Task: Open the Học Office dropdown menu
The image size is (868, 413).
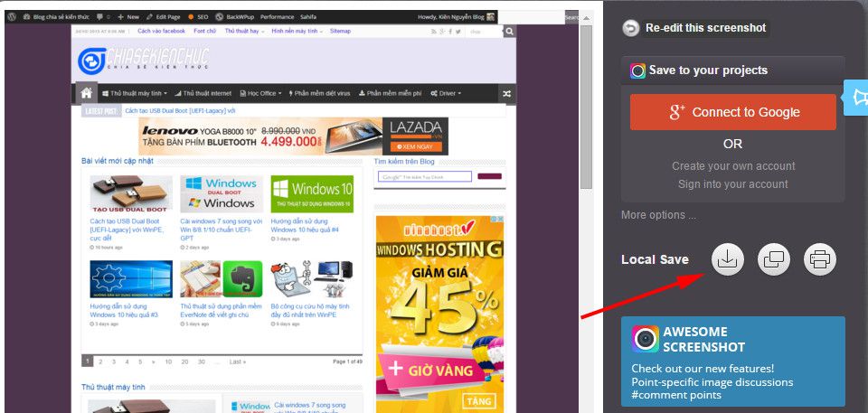Action: pyautogui.click(x=260, y=94)
